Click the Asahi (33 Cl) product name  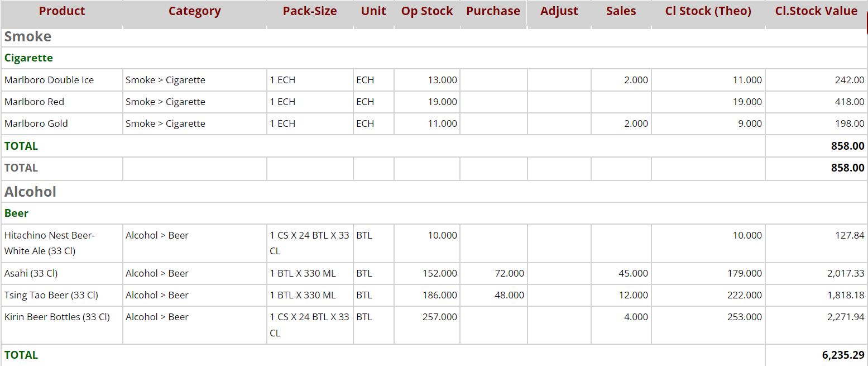[x=31, y=273]
